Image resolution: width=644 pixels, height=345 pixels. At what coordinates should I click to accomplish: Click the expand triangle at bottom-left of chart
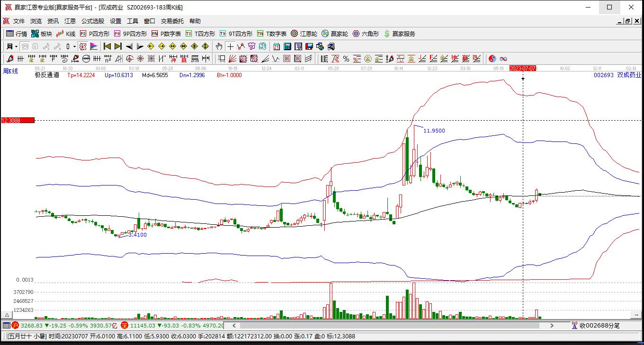click(7, 315)
